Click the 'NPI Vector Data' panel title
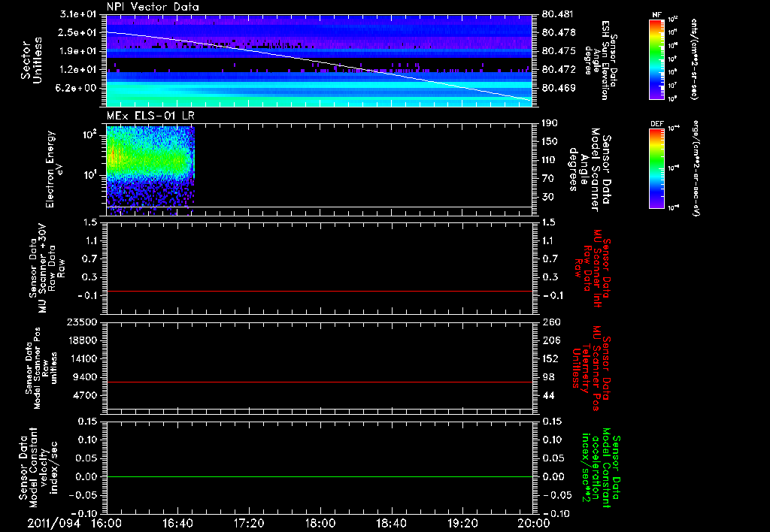The width and height of the screenshot is (770, 532). [153, 7]
